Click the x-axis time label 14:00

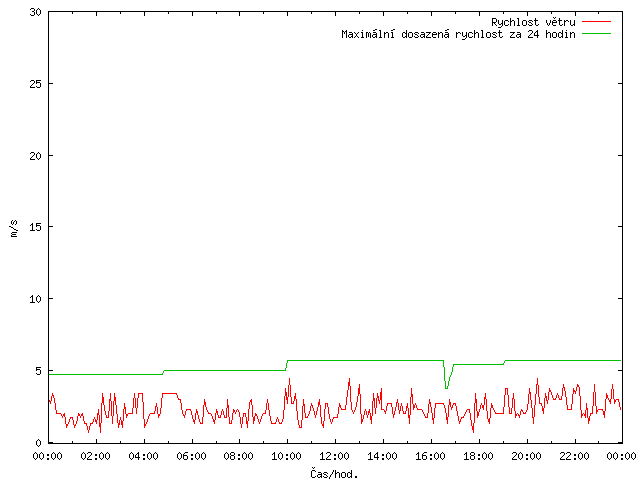coord(382,456)
